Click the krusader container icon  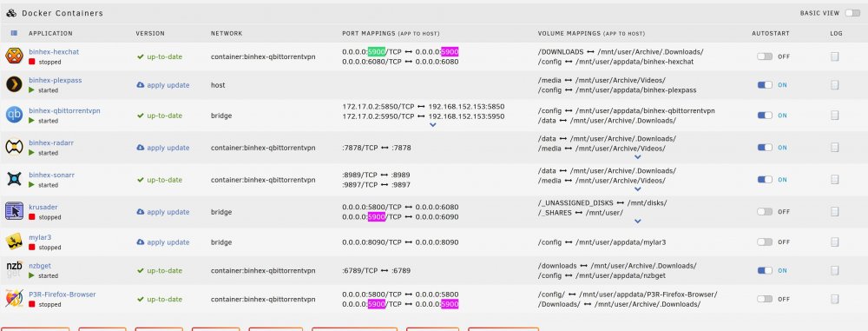pyautogui.click(x=14, y=211)
